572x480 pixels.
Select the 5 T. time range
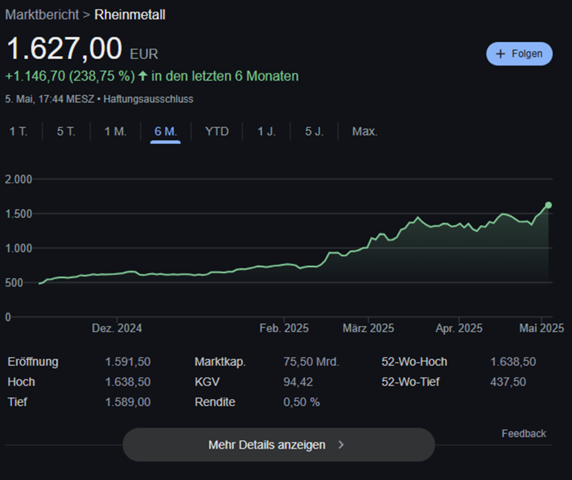pyautogui.click(x=66, y=131)
